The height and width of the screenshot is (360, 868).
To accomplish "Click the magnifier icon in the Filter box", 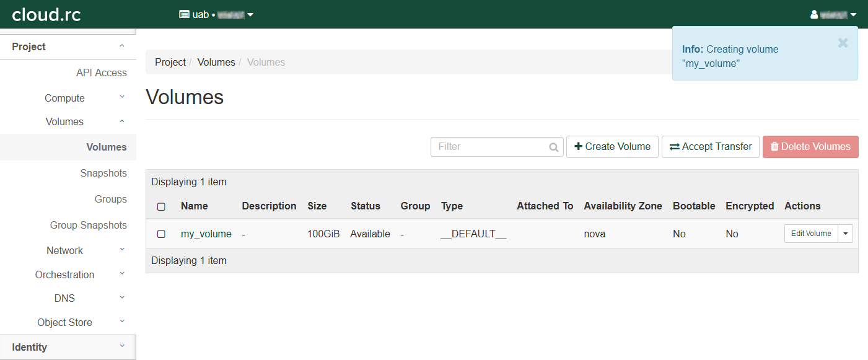I will pyautogui.click(x=554, y=147).
